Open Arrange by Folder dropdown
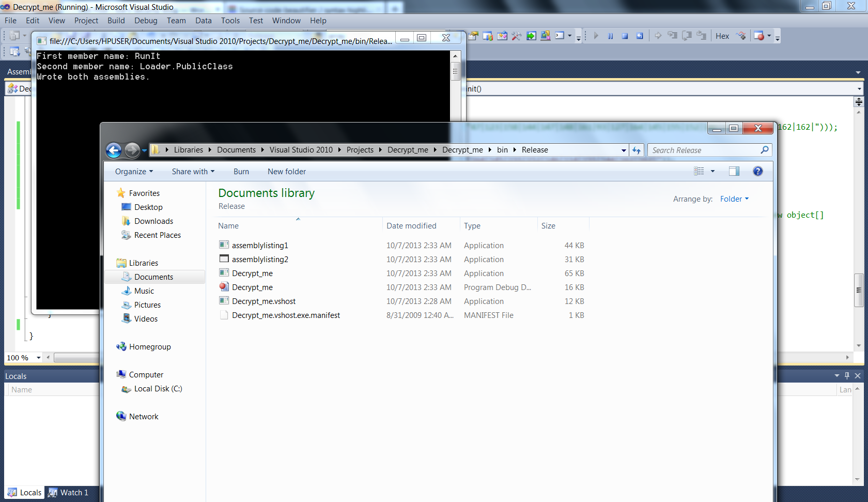The image size is (868, 502). pos(734,199)
